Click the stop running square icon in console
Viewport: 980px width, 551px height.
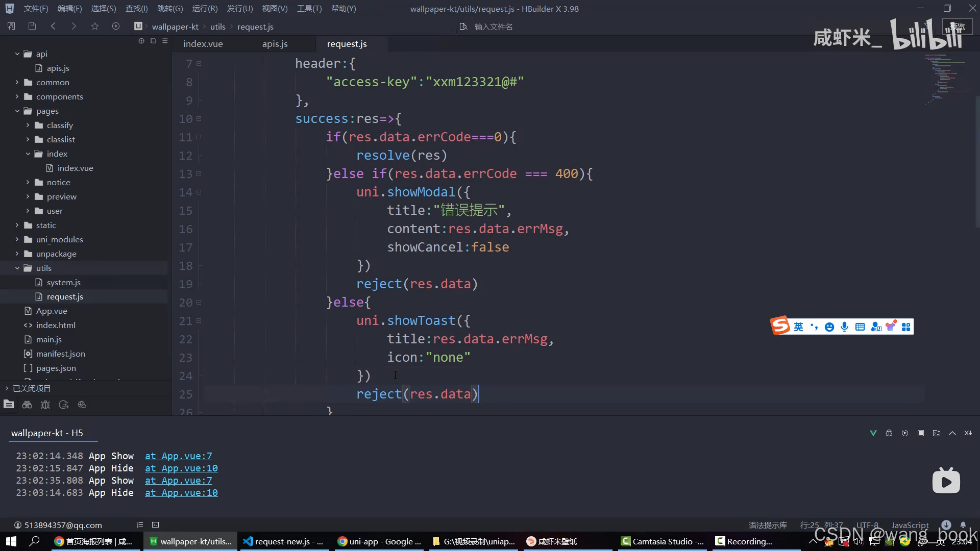(x=921, y=433)
